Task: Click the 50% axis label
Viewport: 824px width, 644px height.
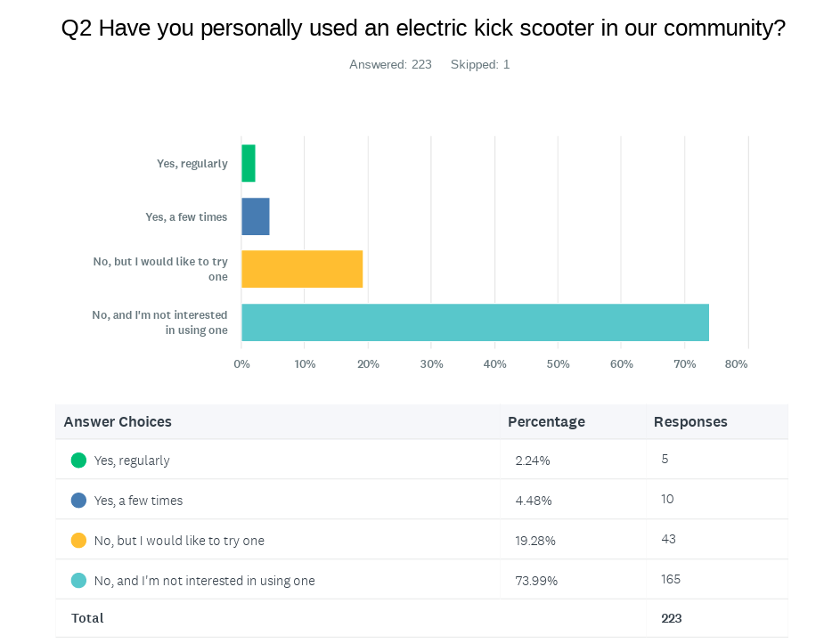Action: tap(558, 364)
